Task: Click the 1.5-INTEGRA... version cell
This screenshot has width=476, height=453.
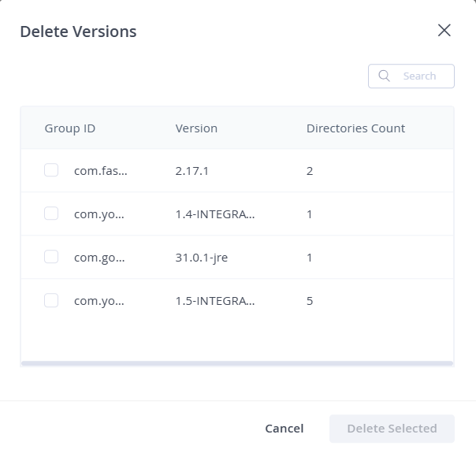Action: tap(215, 301)
